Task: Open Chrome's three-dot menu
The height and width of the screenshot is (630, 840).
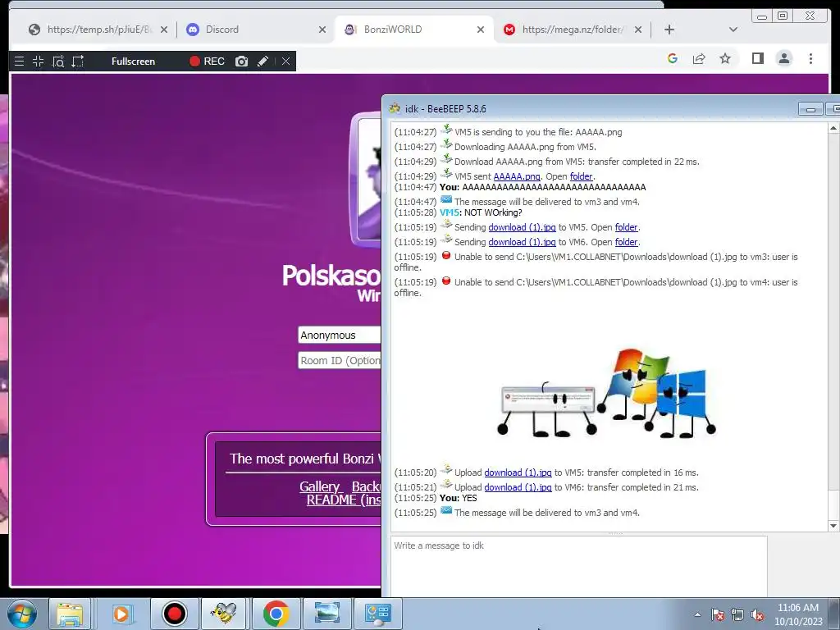Action: coord(810,58)
